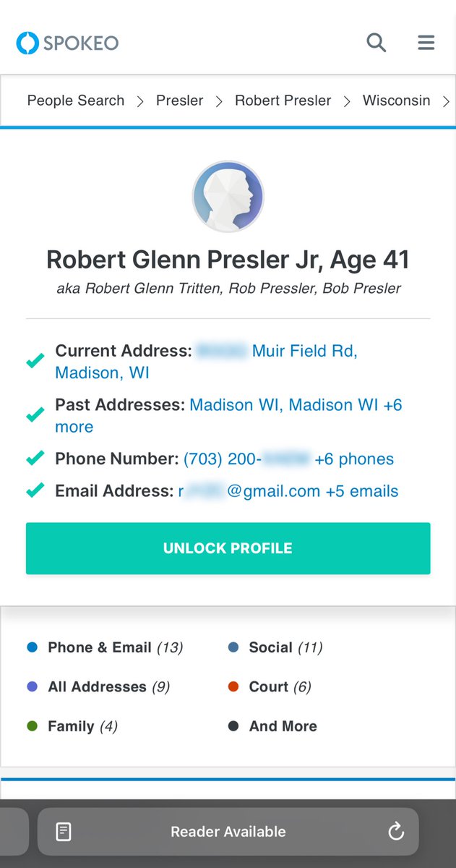
Task: Open the search magnifier icon
Action: pos(376,43)
